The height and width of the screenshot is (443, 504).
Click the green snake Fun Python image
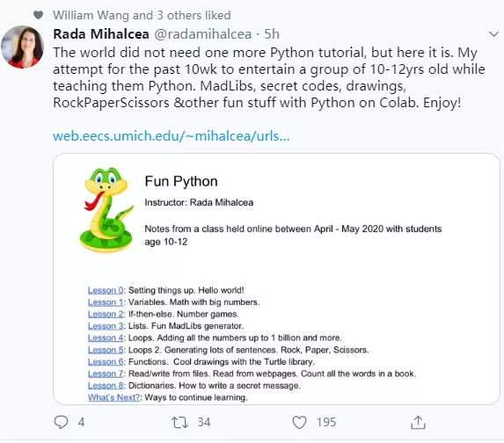[x=106, y=210]
